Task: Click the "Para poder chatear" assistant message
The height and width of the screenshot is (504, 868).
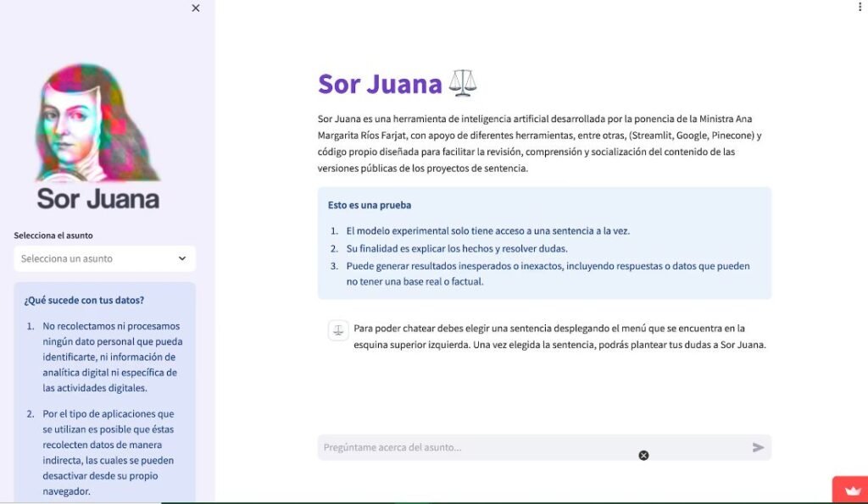Action: 559,336
